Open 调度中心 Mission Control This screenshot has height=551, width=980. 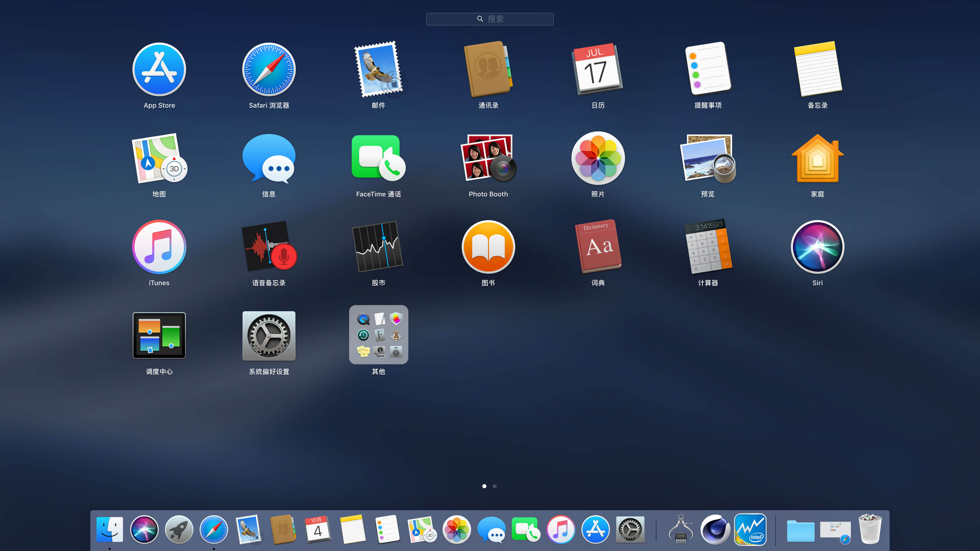click(159, 335)
